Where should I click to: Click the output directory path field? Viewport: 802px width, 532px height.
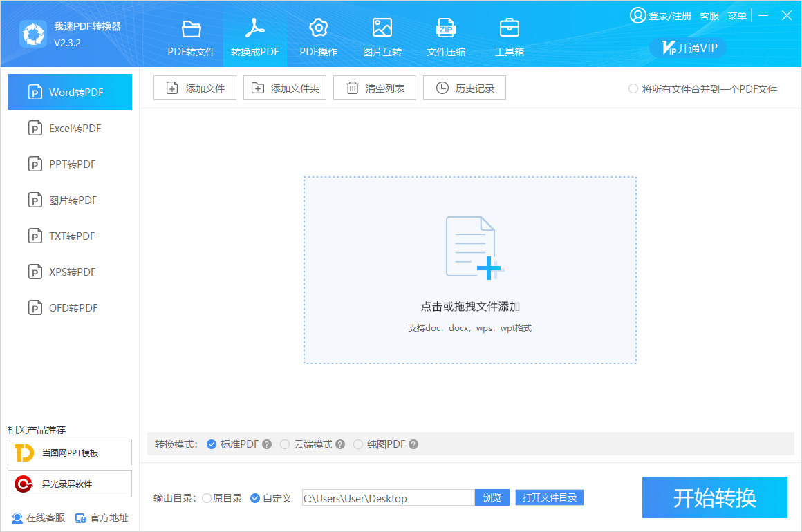[388, 498]
